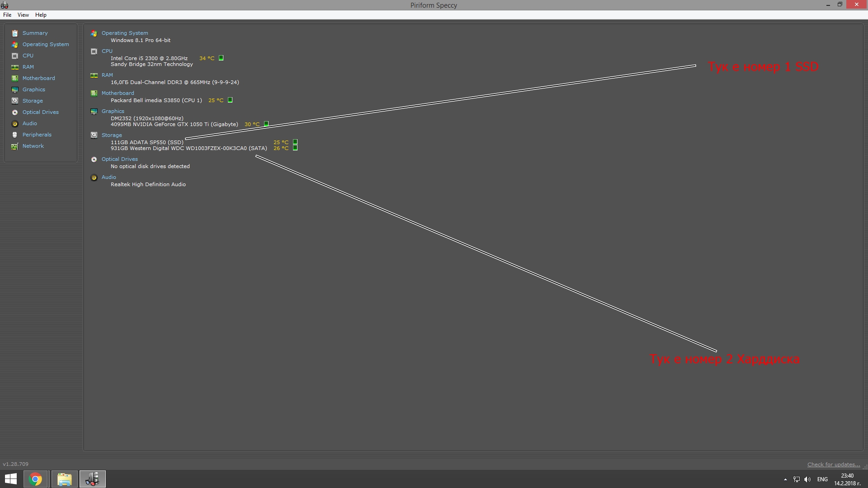Open the volume control in system tray
Viewport: 868px width, 488px height.
point(807,479)
